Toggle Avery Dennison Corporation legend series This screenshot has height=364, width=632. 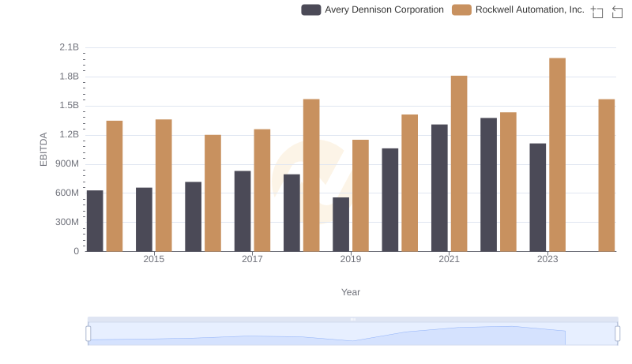pos(372,9)
